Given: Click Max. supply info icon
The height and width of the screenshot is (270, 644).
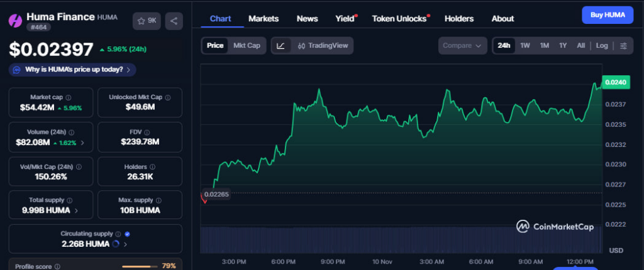Looking at the screenshot, I should pos(158,201).
